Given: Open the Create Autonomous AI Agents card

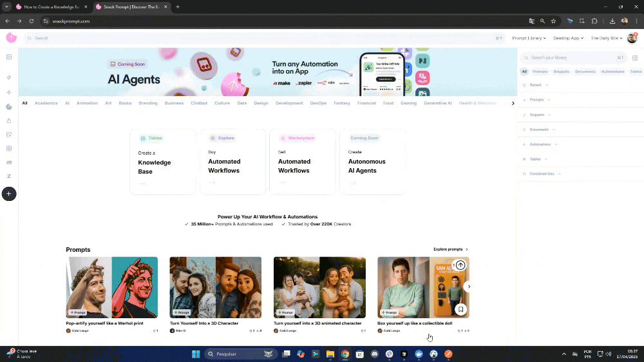Looking at the screenshot, I should [372, 162].
